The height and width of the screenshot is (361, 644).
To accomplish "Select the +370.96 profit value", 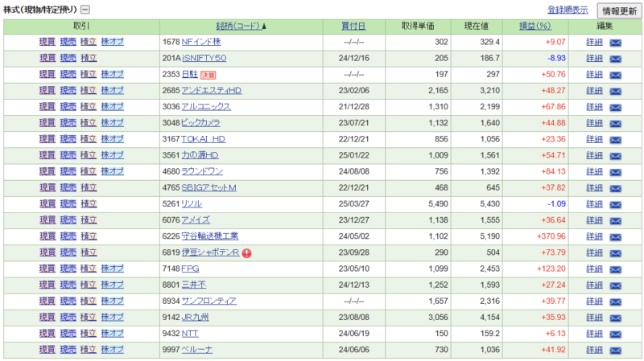I will [x=551, y=236].
